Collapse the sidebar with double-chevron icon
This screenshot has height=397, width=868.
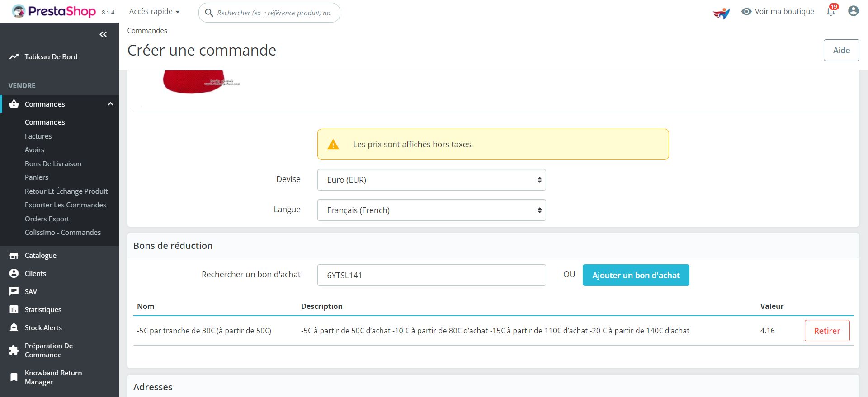(x=103, y=34)
